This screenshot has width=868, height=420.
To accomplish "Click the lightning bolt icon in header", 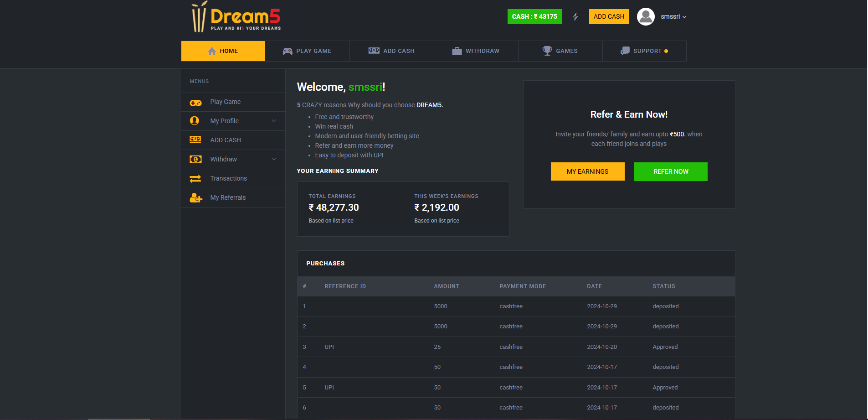I will pos(575,17).
